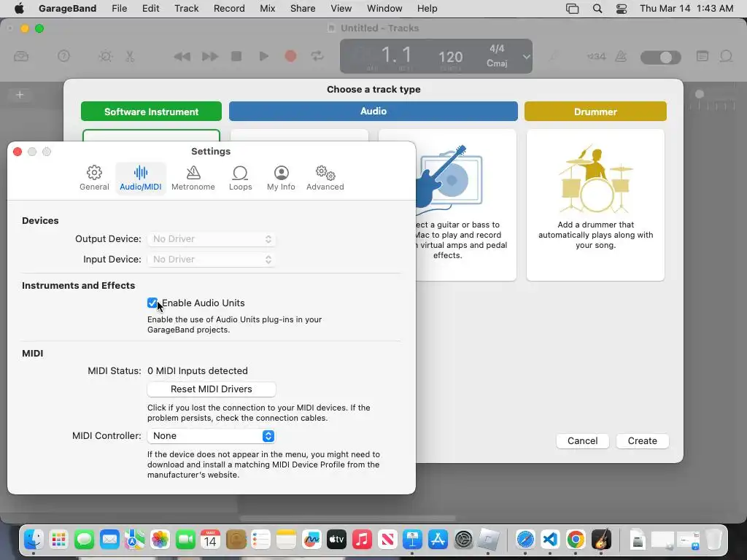The width and height of the screenshot is (747, 560).
Task: Open the Editors scissors icon
Action: point(130,57)
